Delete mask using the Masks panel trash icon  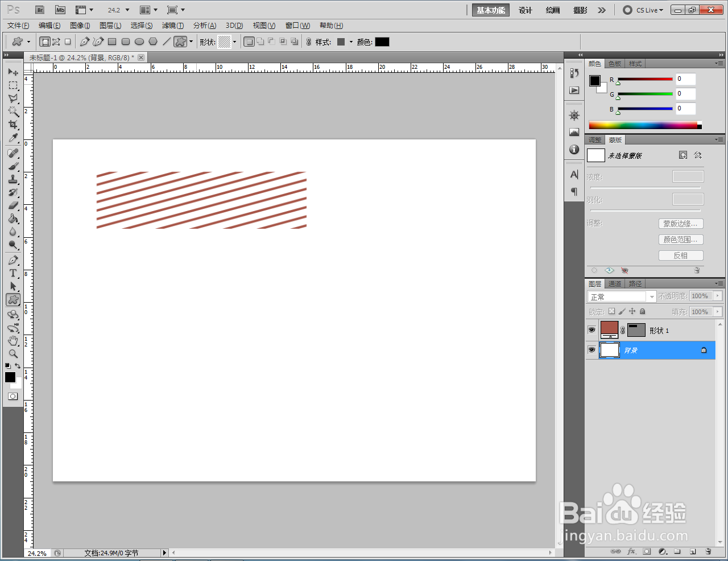(x=697, y=270)
